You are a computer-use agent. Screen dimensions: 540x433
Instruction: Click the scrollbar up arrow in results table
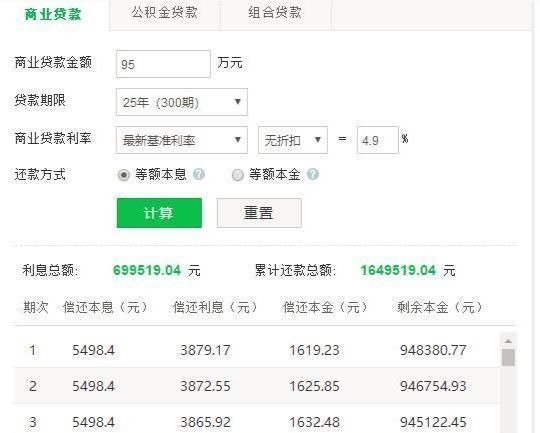coord(508,341)
